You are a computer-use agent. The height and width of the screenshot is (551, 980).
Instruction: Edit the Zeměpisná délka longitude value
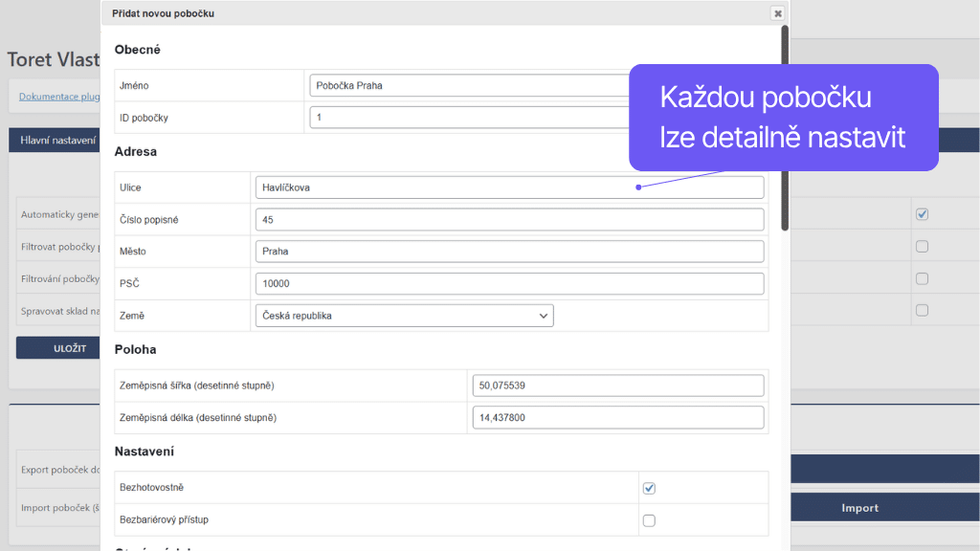click(x=618, y=417)
